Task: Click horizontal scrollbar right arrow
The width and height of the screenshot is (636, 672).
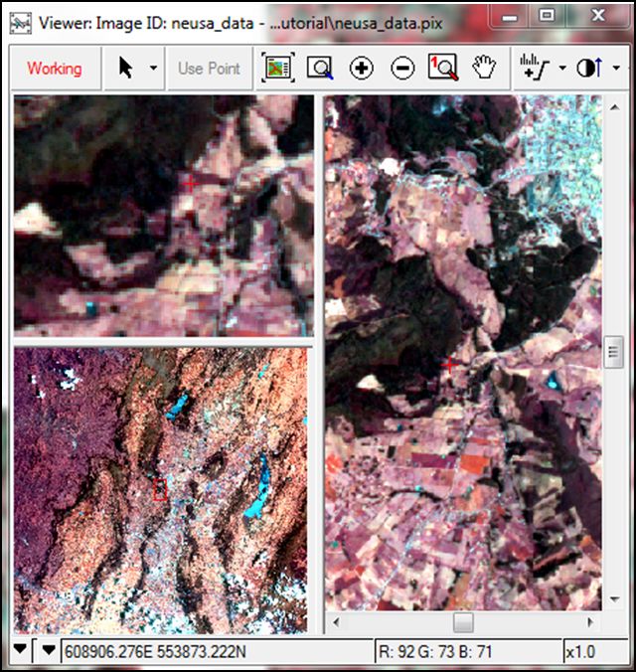Action: (590, 622)
